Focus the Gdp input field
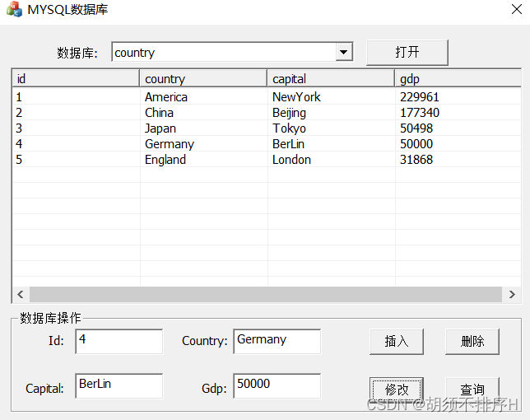The width and height of the screenshot is (530, 420). pos(277,386)
